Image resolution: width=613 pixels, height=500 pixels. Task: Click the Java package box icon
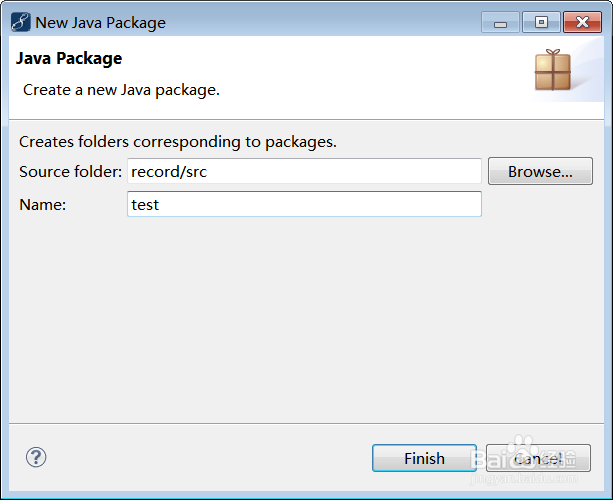click(552, 70)
